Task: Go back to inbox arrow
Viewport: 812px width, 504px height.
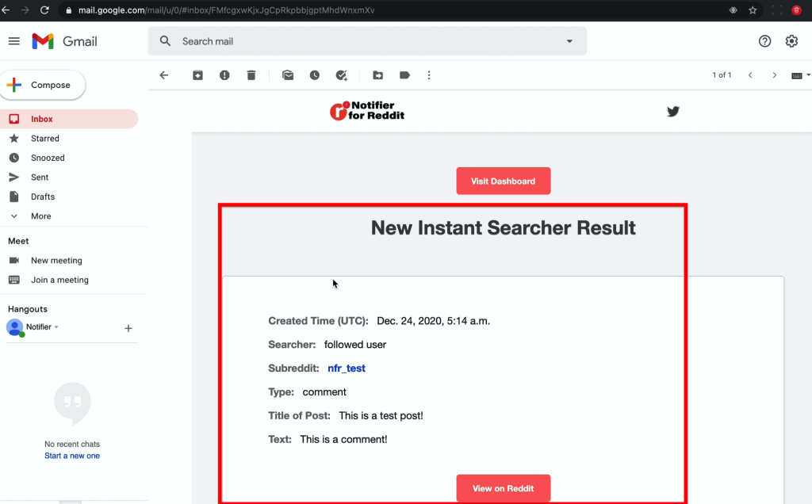Action: [x=163, y=75]
